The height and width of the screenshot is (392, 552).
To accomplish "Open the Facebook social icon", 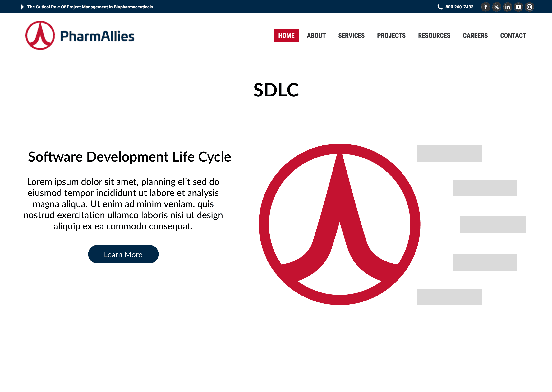I will tap(485, 7).
